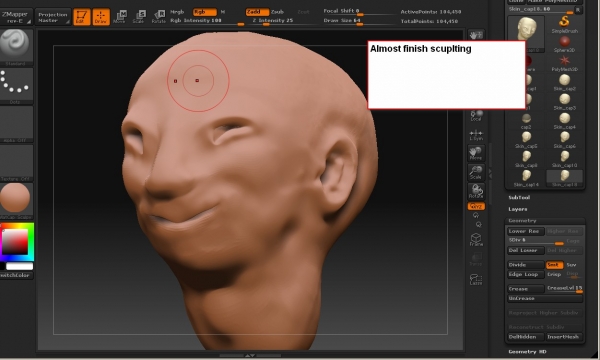
Task: Activate the Edit mode button
Action: pyautogui.click(x=82, y=16)
